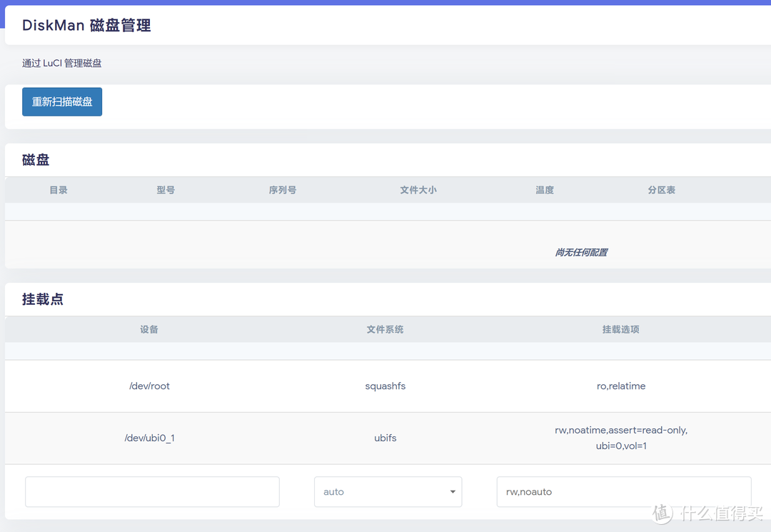
Task: Click the 型号 column header
Action: (165, 189)
